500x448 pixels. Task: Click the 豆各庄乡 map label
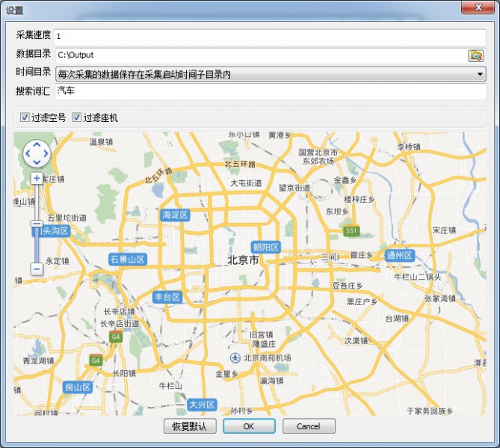click(348, 286)
